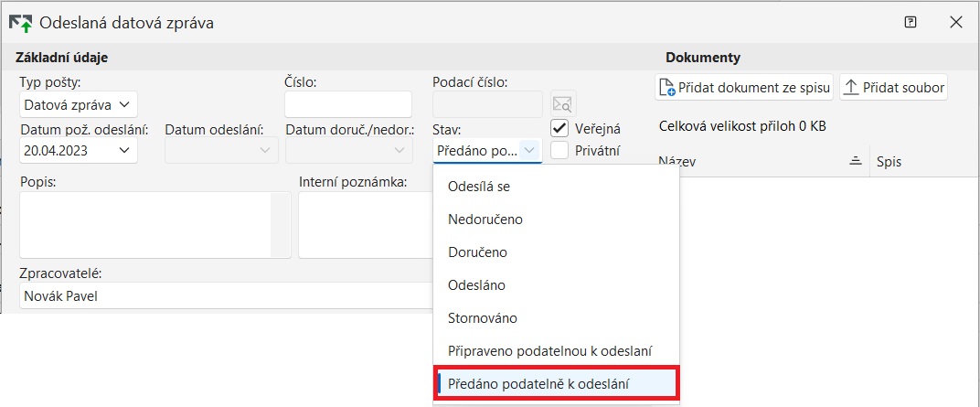Collapse the Stav dropdown list

[529, 150]
